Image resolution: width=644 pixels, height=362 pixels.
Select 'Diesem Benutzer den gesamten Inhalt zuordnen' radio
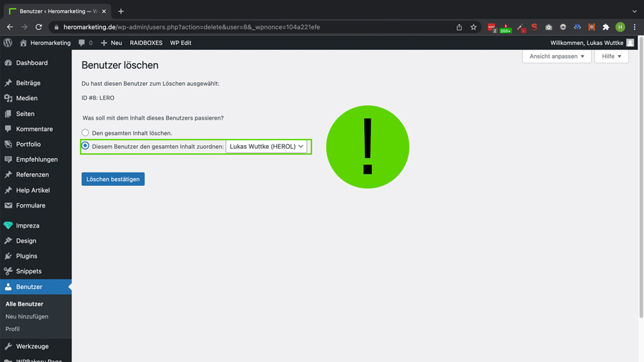[85, 146]
